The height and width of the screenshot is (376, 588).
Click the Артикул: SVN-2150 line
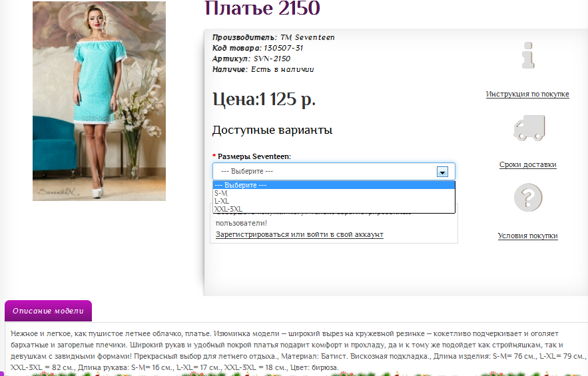click(x=251, y=59)
